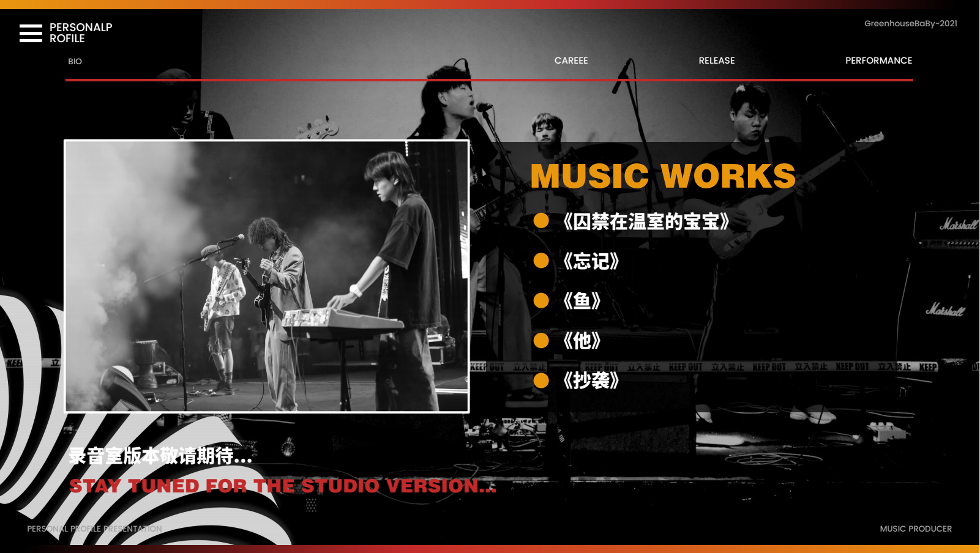Switch to the PERFORMANCE section
Viewport: 980px width, 553px height.
click(x=878, y=61)
